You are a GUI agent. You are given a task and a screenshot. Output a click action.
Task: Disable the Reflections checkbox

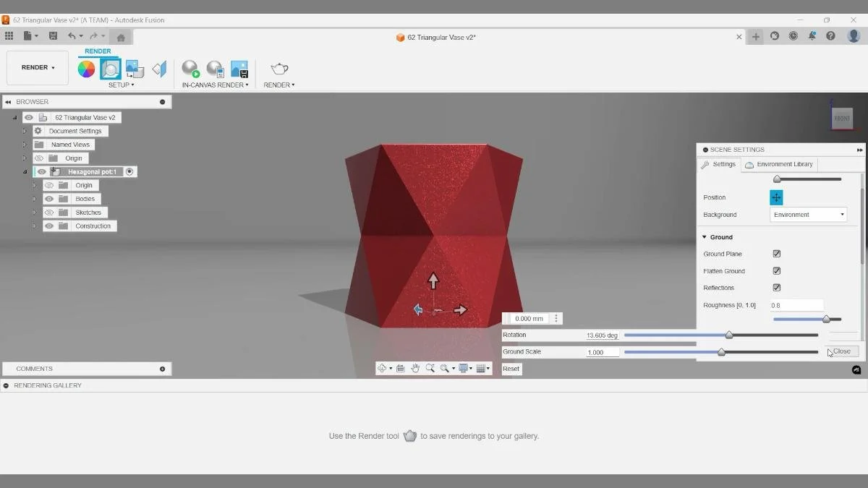pyautogui.click(x=776, y=287)
